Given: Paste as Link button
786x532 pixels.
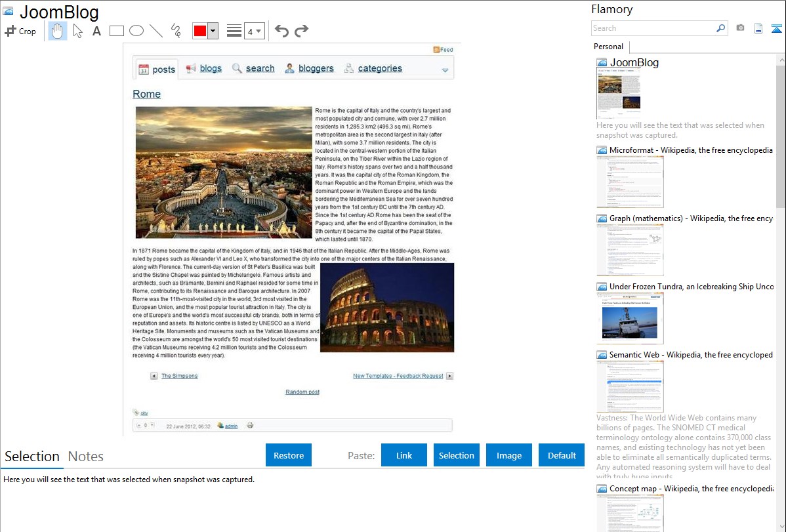Looking at the screenshot, I should coord(404,455).
